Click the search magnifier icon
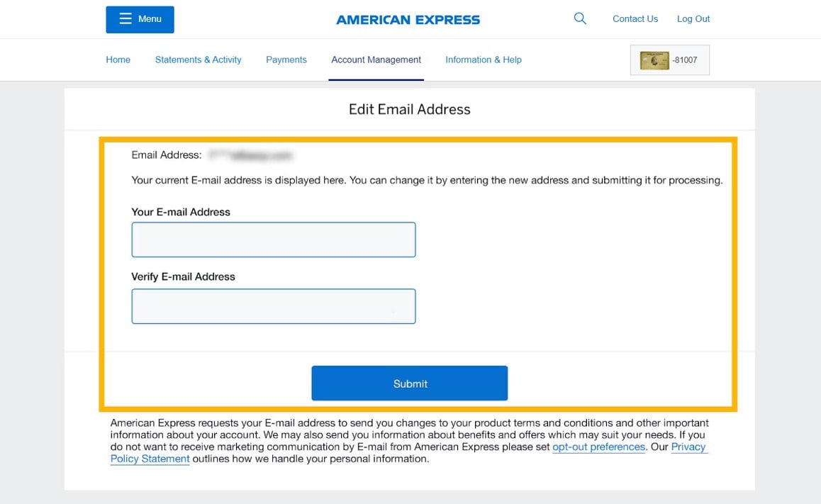821x504 pixels. click(579, 18)
